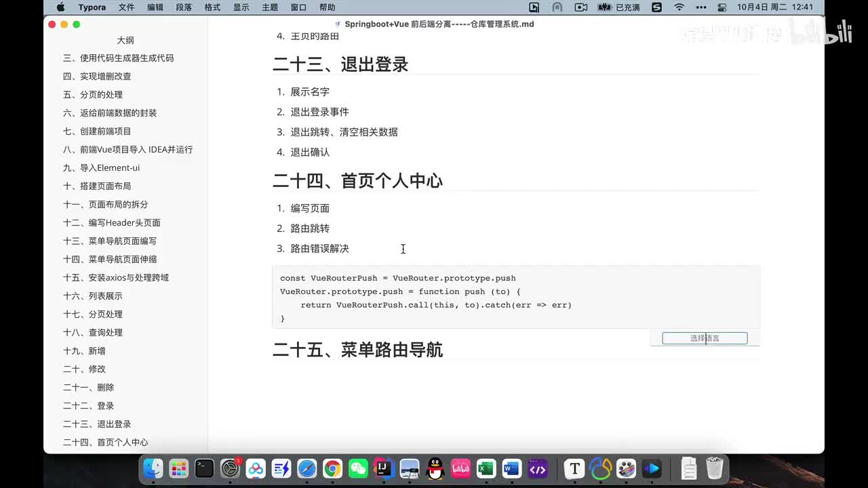Click the battery status icon
Viewport: 868px width, 488px height.
[x=605, y=7]
